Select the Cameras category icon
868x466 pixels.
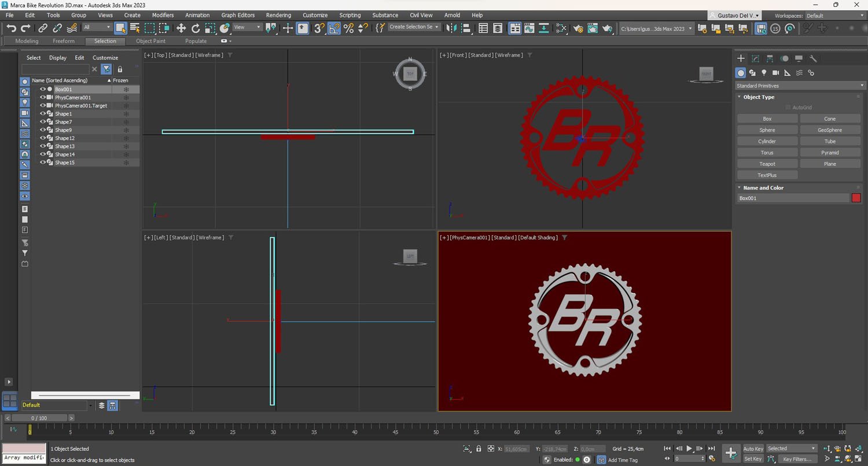click(775, 73)
